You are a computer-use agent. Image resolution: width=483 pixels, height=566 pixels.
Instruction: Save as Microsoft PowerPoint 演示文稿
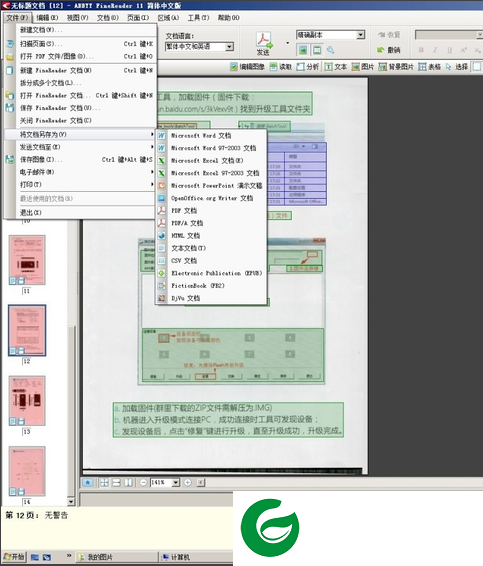[x=212, y=186]
